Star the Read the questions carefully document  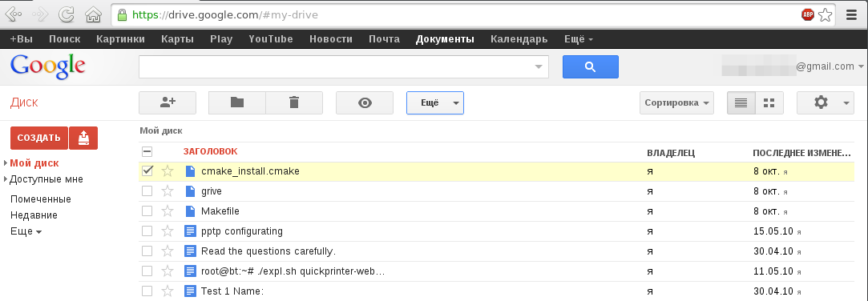pos(168,251)
